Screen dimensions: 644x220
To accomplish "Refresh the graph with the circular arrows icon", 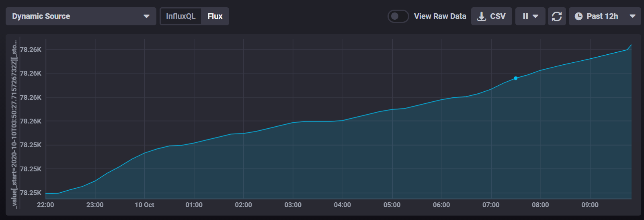I will coord(557,16).
